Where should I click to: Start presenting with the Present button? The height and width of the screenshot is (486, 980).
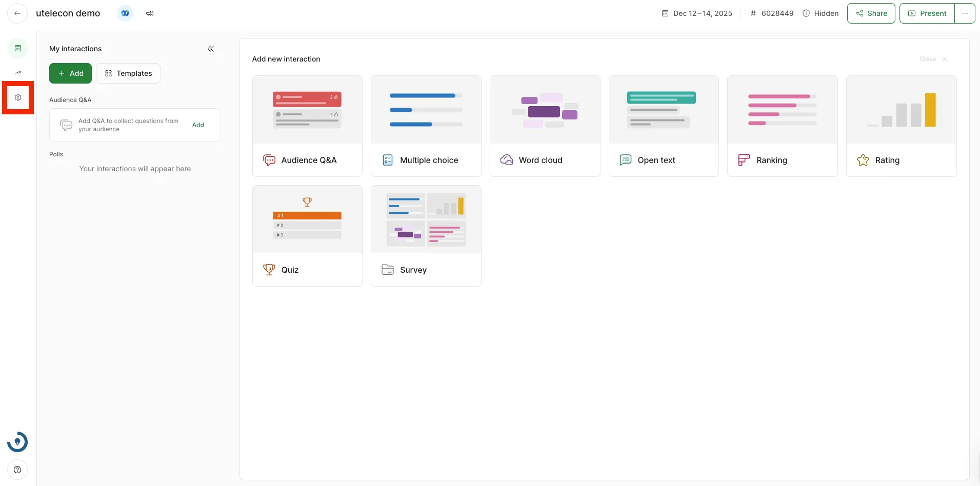[x=927, y=13]
